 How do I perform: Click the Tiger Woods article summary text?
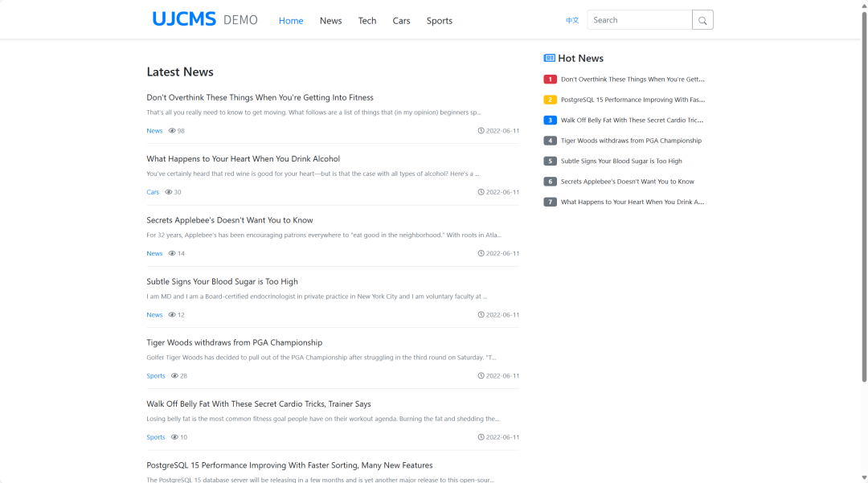click(x=321, y=358)
